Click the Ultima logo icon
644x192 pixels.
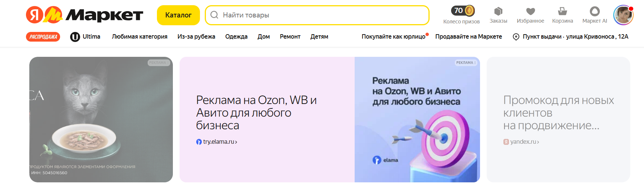[x=75, y=37]
